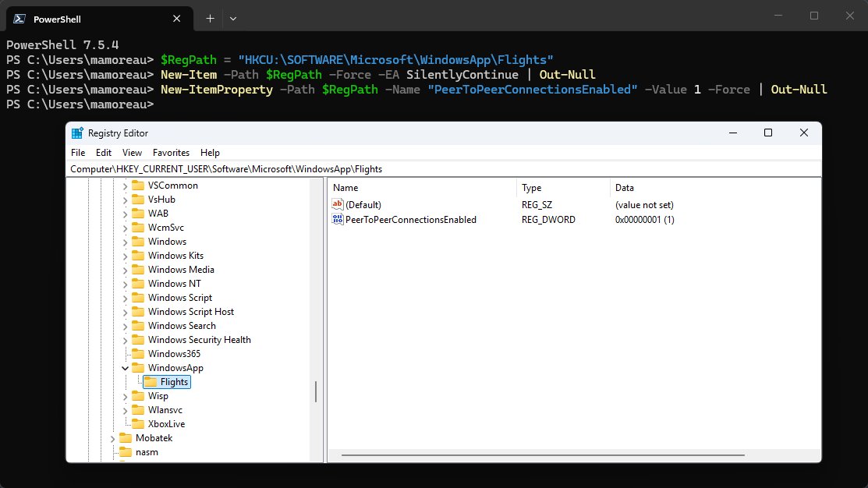Screen dimensions: 868x488
Task: Click the Windows Media folder icon
Action: point(138,270)
